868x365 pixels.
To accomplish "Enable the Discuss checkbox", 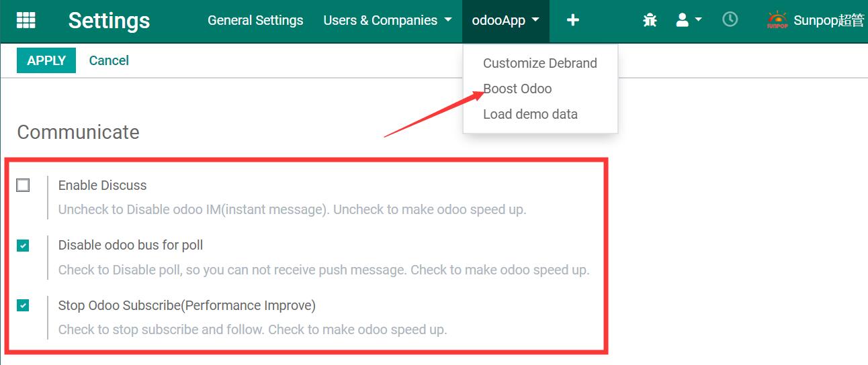I will pos(24,185).
